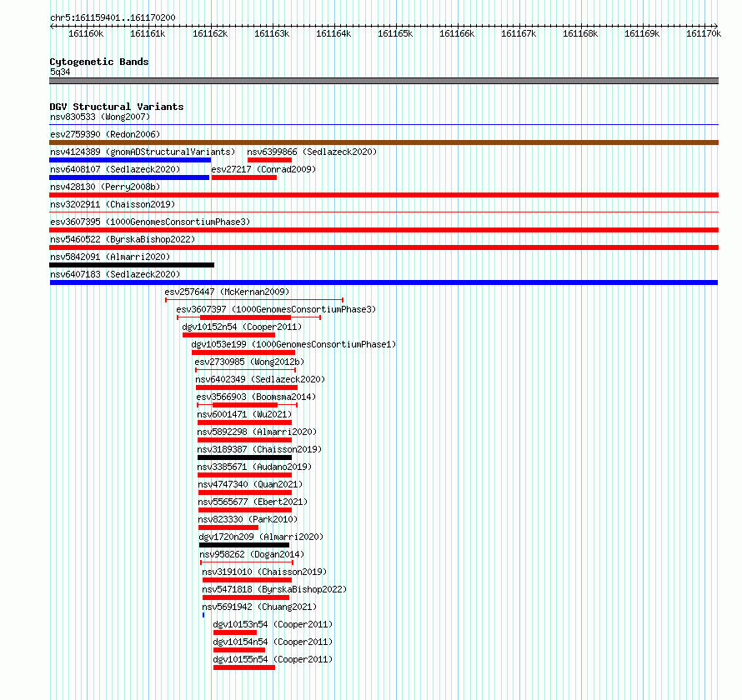Click the 161170k ruler position label
The height and width of the screenshot is (700, 742).
click(x=704, y=33)
